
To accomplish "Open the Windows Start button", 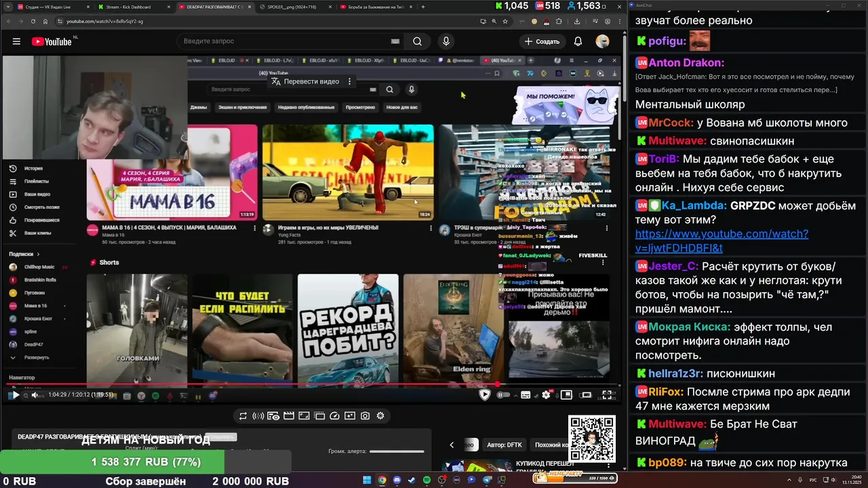I will pos(367,480).
